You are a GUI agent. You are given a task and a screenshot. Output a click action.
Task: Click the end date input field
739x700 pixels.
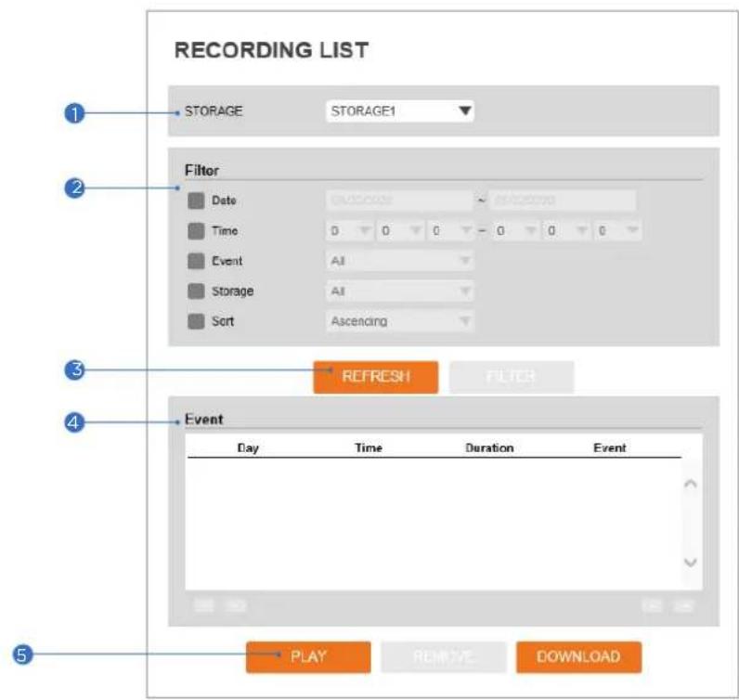click(x=563, y=201)
